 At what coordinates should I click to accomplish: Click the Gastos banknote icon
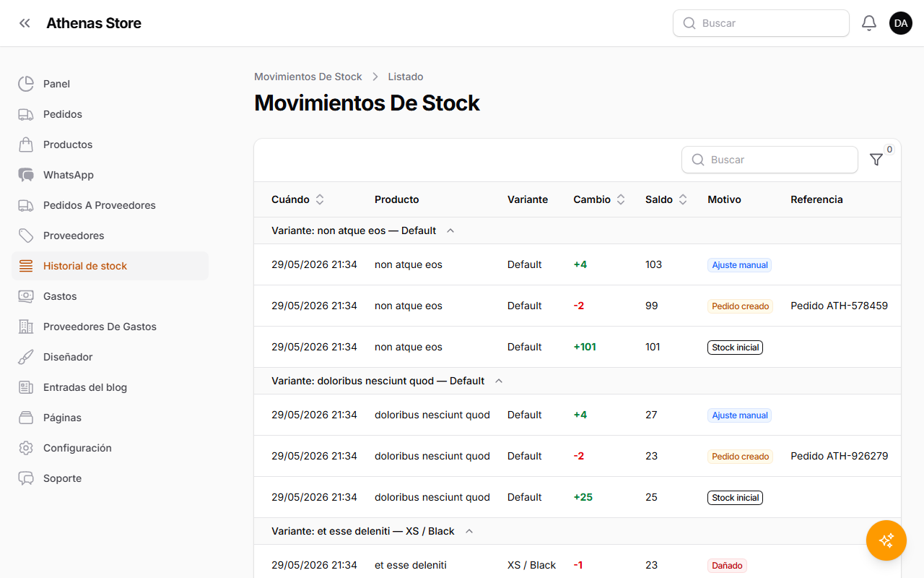tap(26, 296)
